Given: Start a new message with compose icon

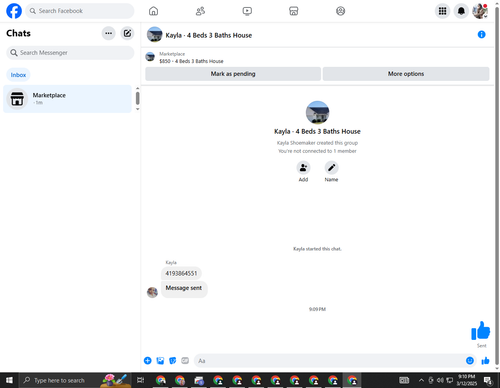Looking at the screenshot, I should click(x=127, y=33).
